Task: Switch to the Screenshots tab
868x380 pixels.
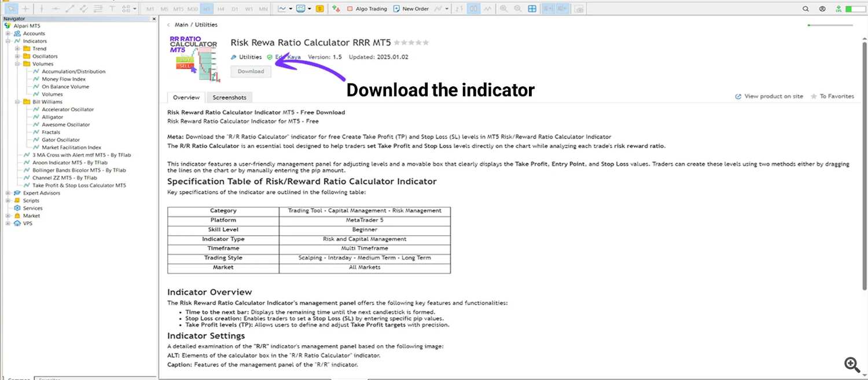Action: (x=229, y=97)
